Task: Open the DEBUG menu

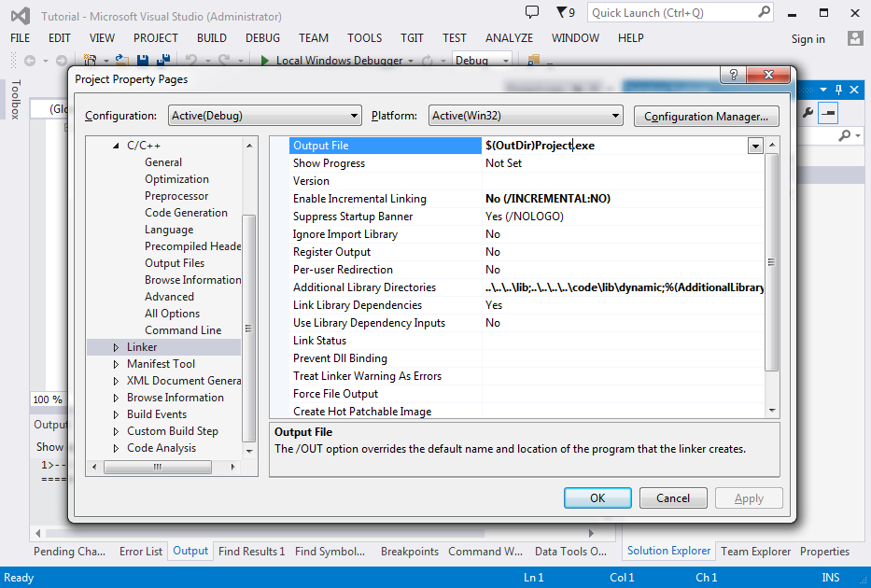Action: click(262, 37)
